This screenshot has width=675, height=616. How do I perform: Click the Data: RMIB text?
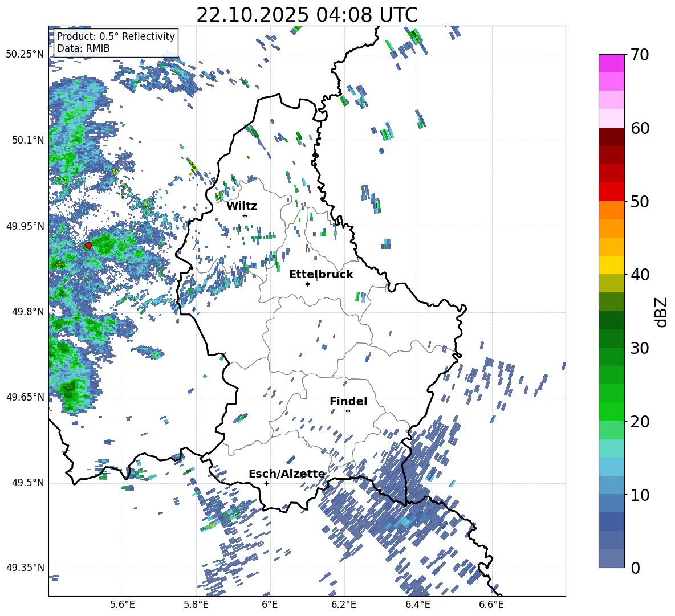(83, 48)
